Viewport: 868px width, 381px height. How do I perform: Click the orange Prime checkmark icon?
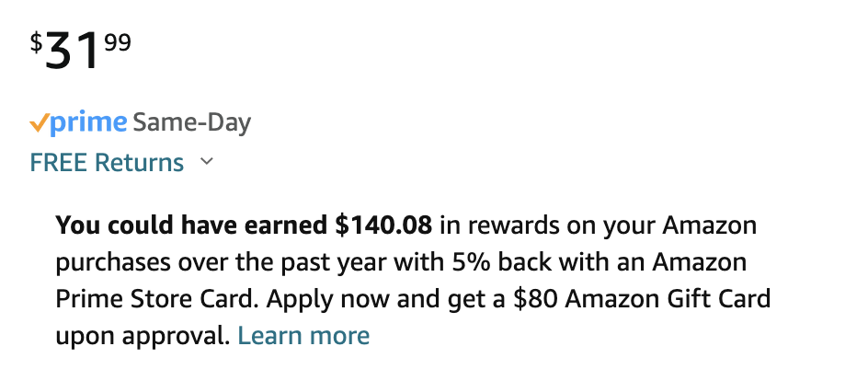[40, 123]
